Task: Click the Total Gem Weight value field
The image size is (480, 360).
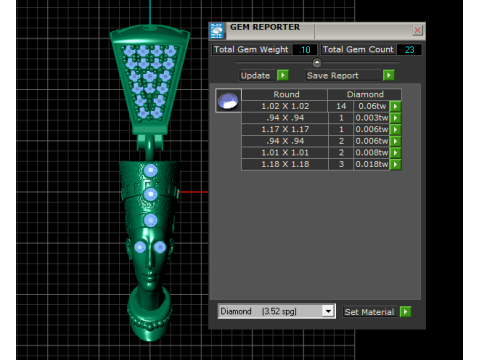Action: pyautogui.click(x=305, y=50)
